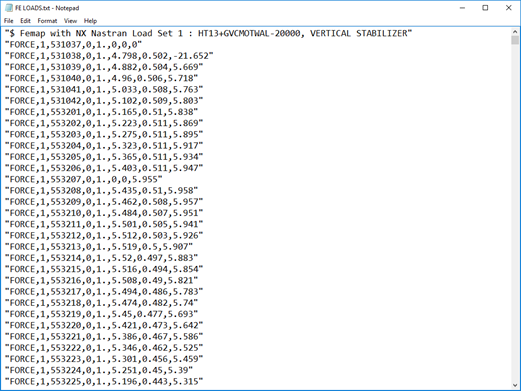Close the FE LOADS.txt window

coord(509,8)
